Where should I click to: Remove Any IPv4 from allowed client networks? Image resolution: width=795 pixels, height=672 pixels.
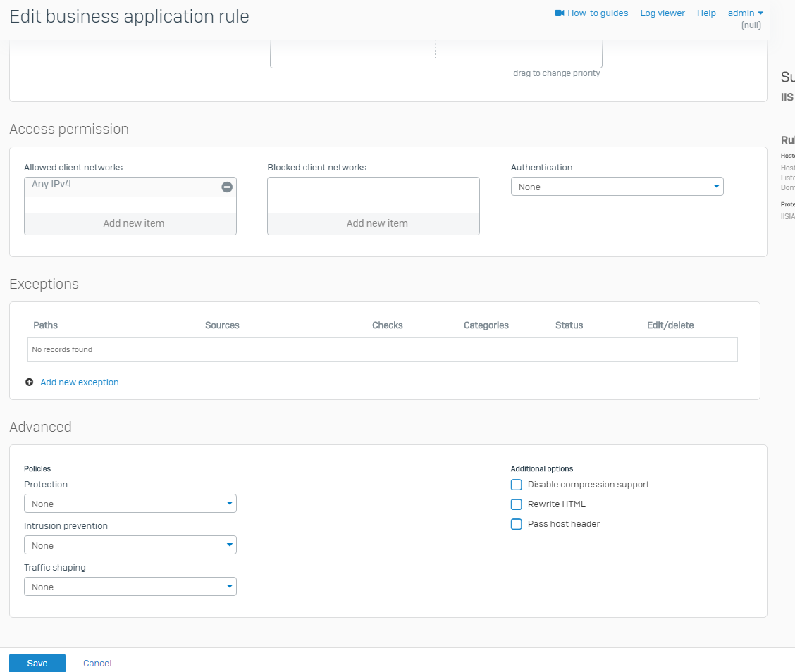[227, 187]
